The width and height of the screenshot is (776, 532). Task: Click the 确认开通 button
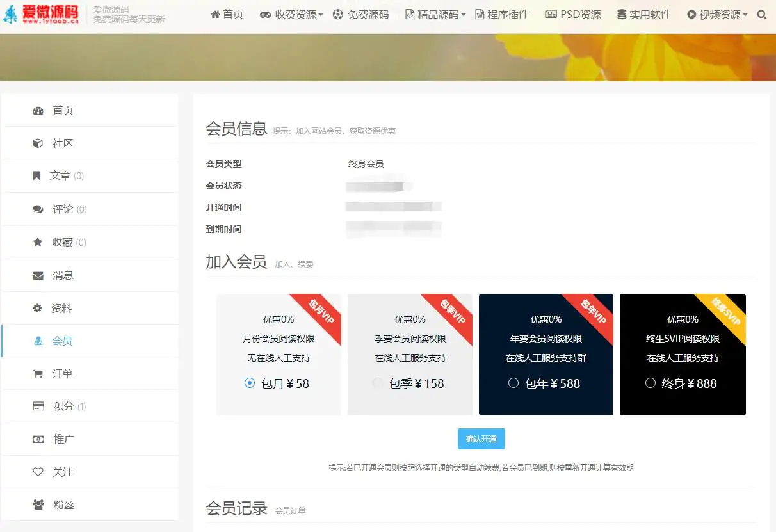[481, 439]
